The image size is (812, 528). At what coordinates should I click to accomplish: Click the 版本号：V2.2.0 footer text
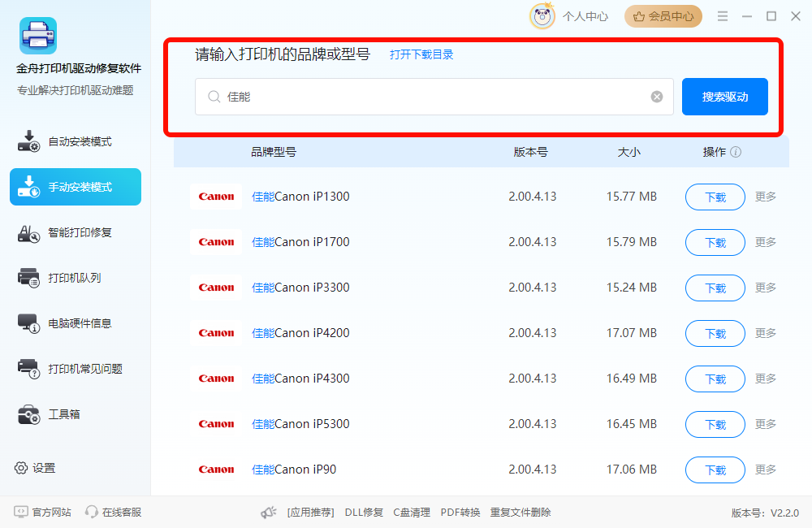click(x=765, y=513)
